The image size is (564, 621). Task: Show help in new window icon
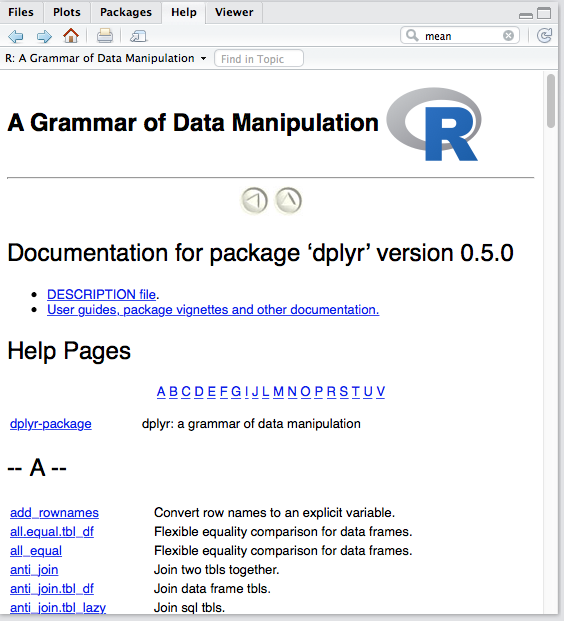[x=138, y=36]
